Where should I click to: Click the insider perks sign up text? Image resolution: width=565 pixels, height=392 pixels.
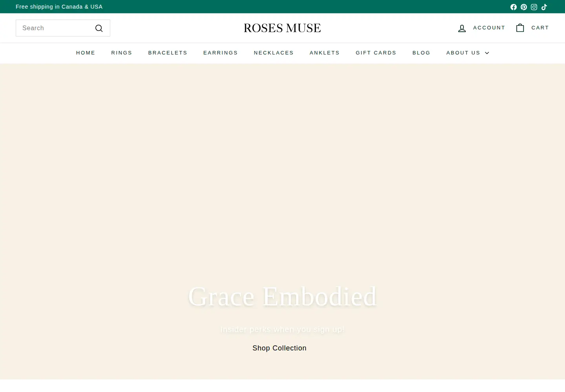(x=282, y=329)
